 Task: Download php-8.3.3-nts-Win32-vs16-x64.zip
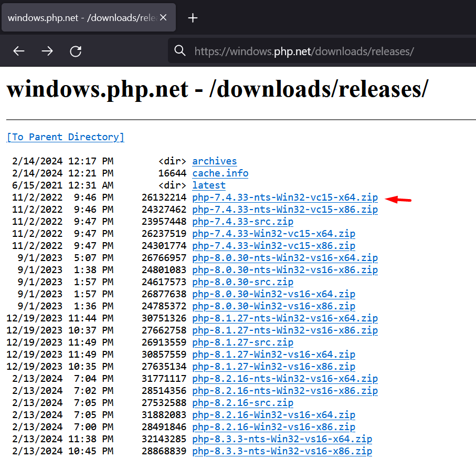(282, 439)
